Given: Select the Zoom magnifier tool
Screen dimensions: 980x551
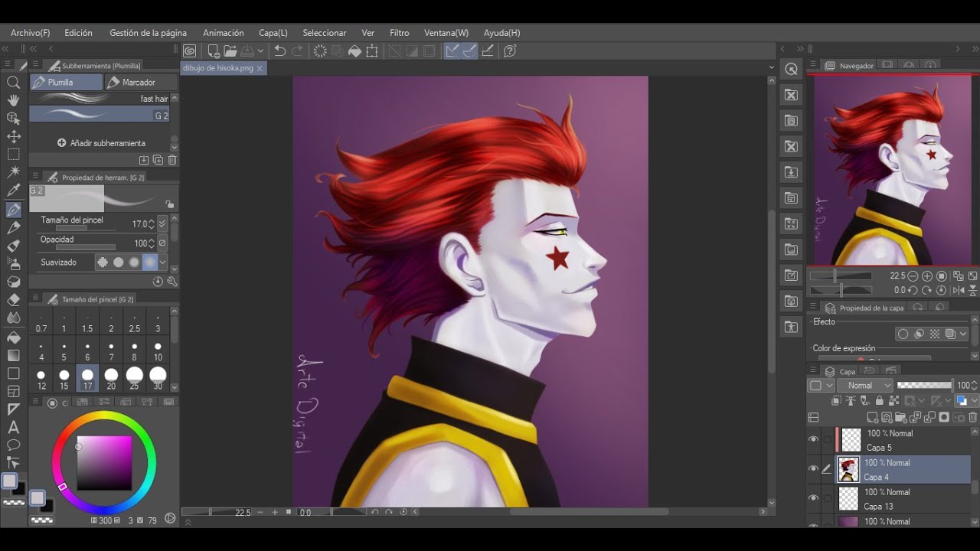Looking at the screenshot, I should pyautogui.click(x=13, y=83).
